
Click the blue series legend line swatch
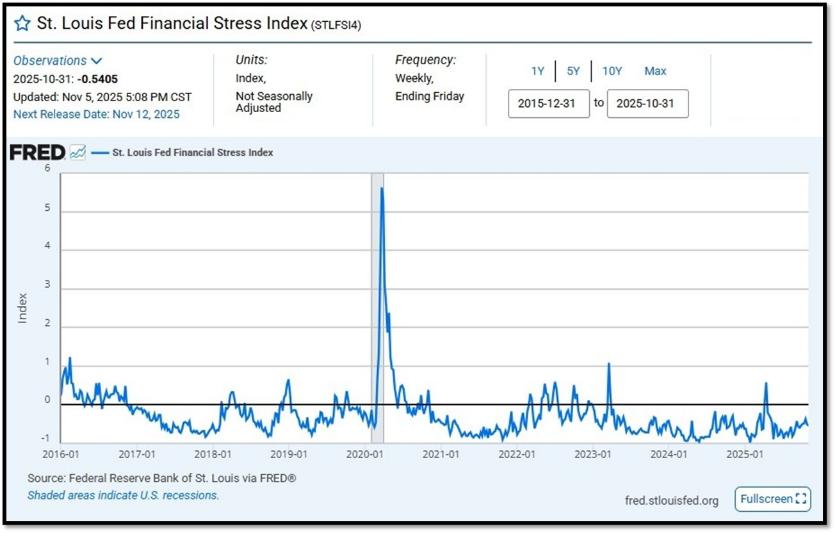[100, 153]
